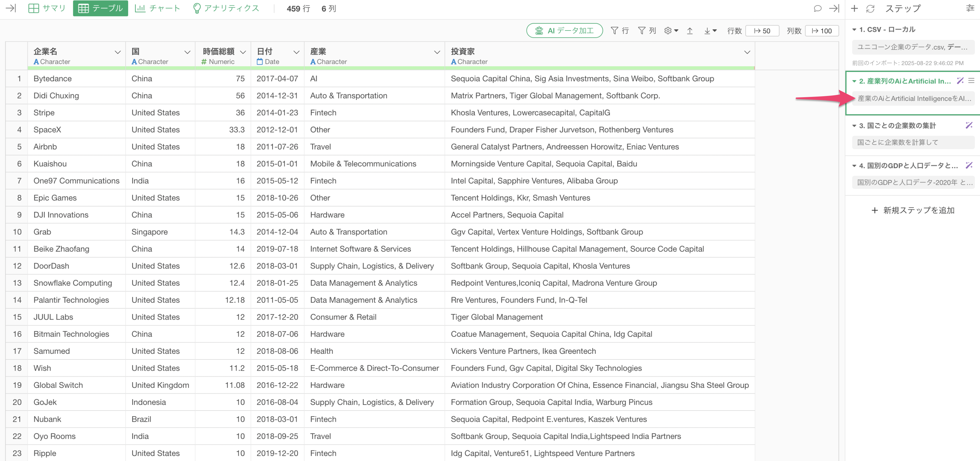Click the 2019-12-20 date cell
This screenshot has height=461, width=980.
[277, 453]
